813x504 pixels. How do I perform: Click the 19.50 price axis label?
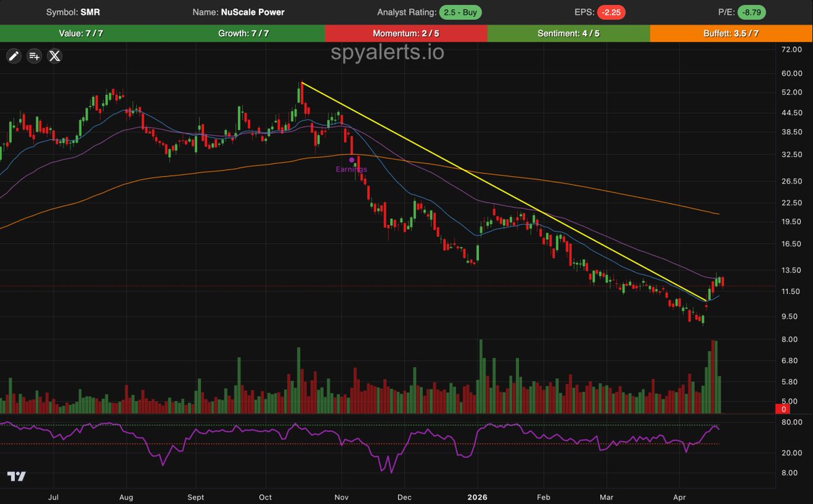pos(792,222)
